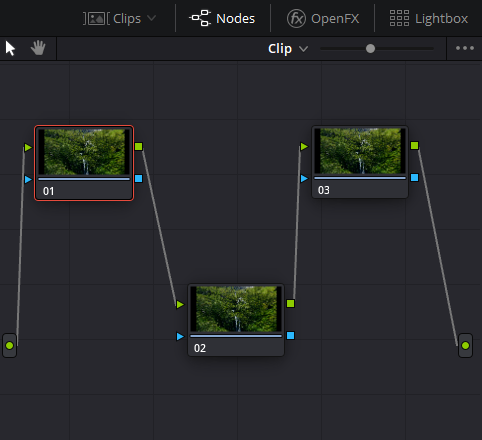The image size is (482, 440).
Task: Click node 03 blue key output square
Action: pyautogui.click(x=414, y=177)
